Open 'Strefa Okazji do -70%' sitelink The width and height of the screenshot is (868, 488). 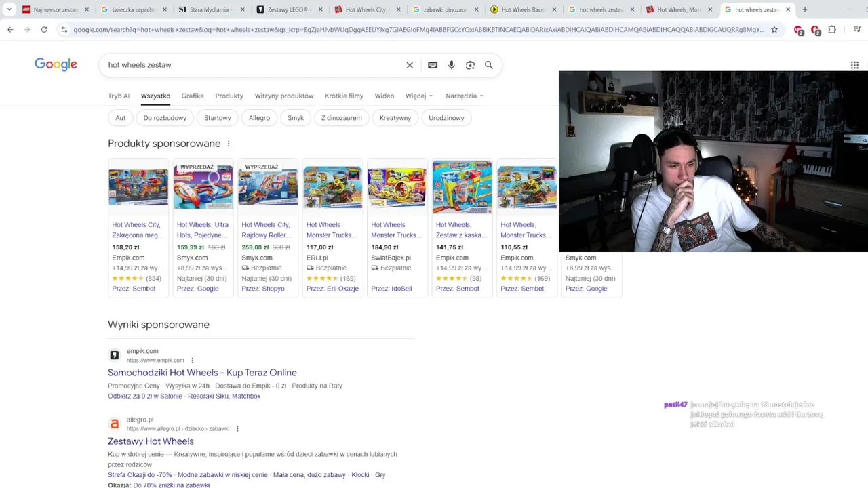pos(140,475)
